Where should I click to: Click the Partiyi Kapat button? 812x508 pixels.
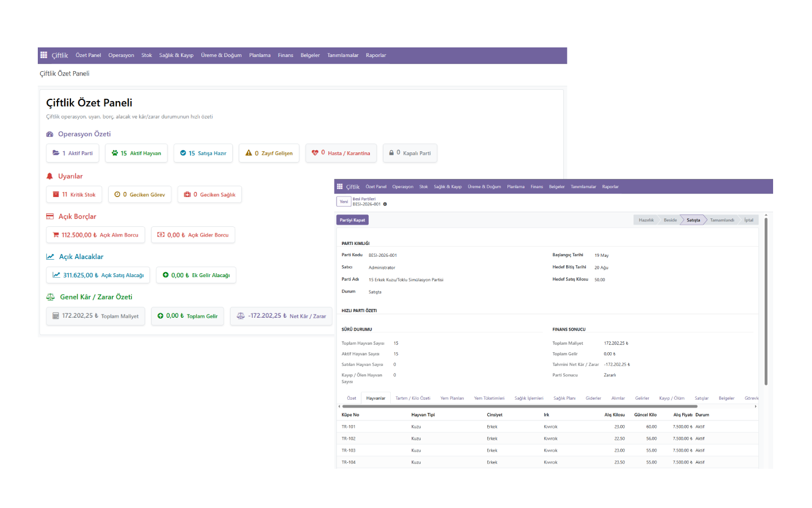[352, 220]
